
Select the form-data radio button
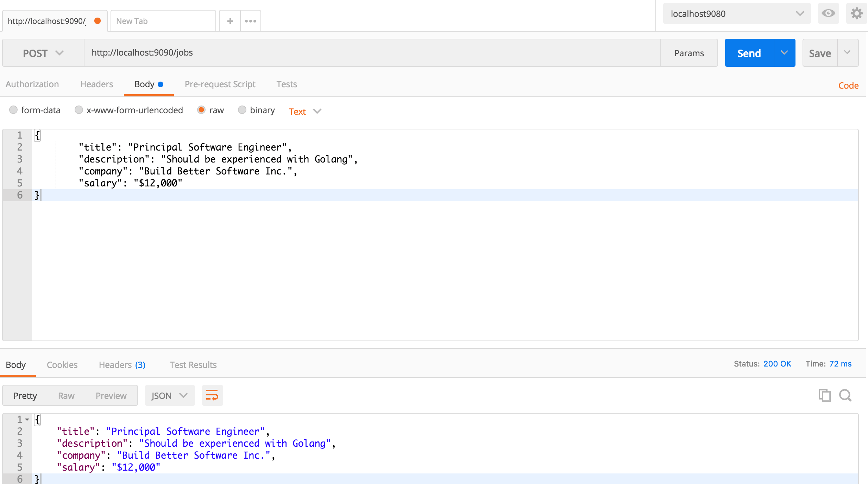pos(13,110)
